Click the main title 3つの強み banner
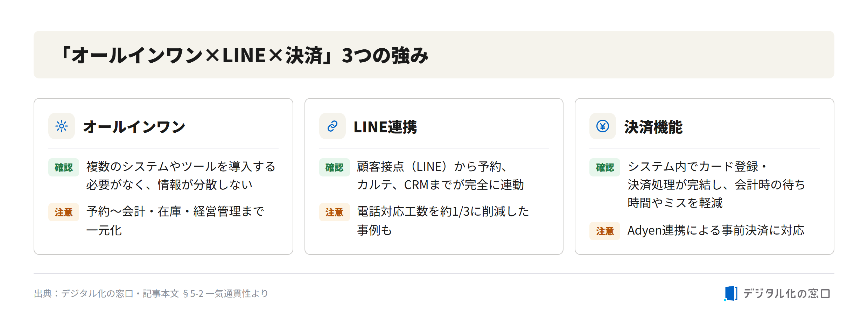Image resolution: width=868 pixels, height=334 pixels. pos(434,55)
